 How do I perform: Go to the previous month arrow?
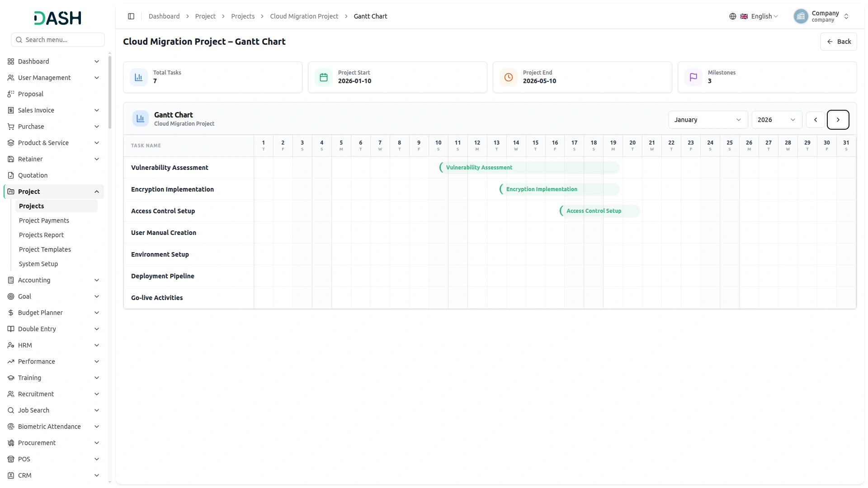point(816,120)
